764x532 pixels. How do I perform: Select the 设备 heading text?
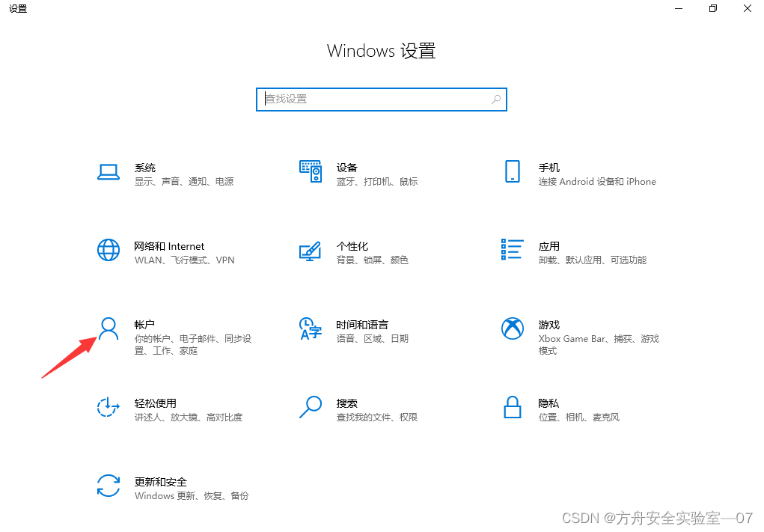pyautogui.click(x=347, y=168)
